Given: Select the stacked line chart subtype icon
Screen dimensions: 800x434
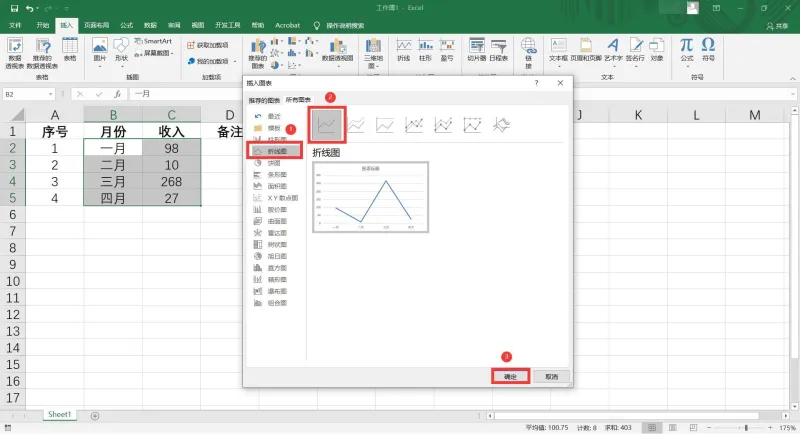Looking at the screenshot, I should (x=356, y=125).
